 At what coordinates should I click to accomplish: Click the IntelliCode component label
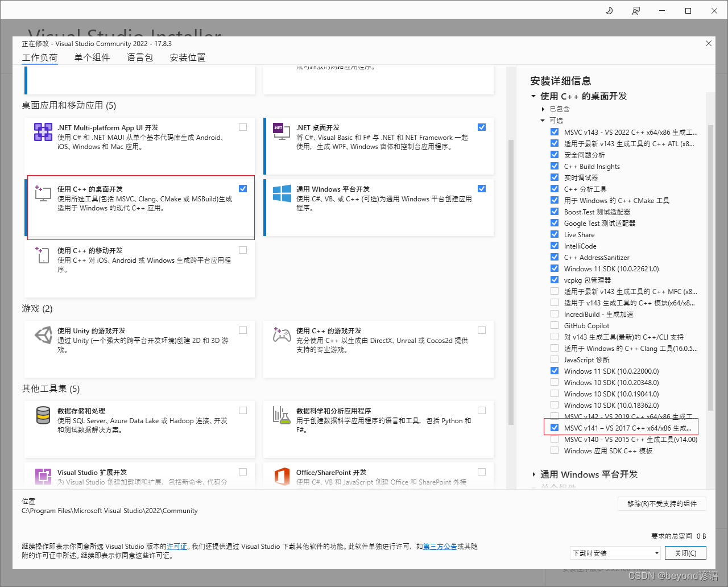pyautogui.click(x=580, y=246)
